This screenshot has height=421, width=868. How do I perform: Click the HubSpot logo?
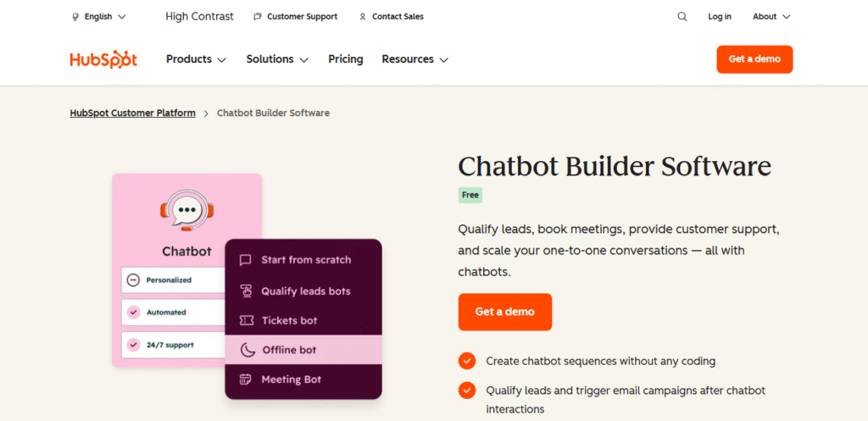tap(103, 59)
